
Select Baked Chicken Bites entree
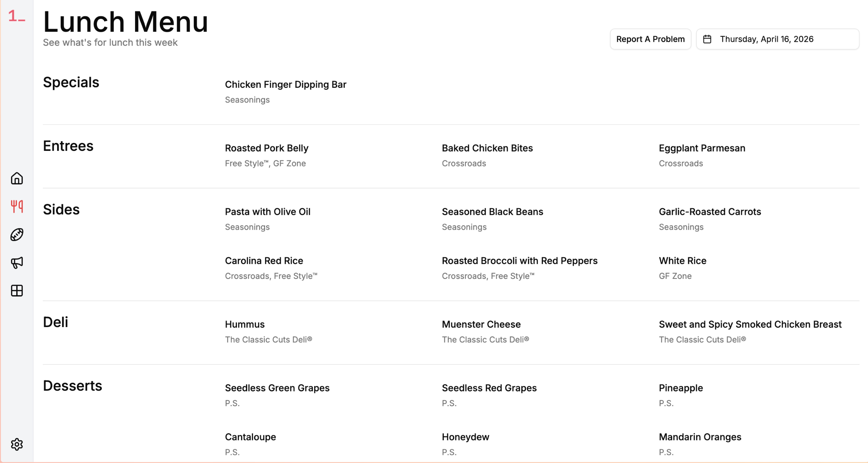pos(487,148)
